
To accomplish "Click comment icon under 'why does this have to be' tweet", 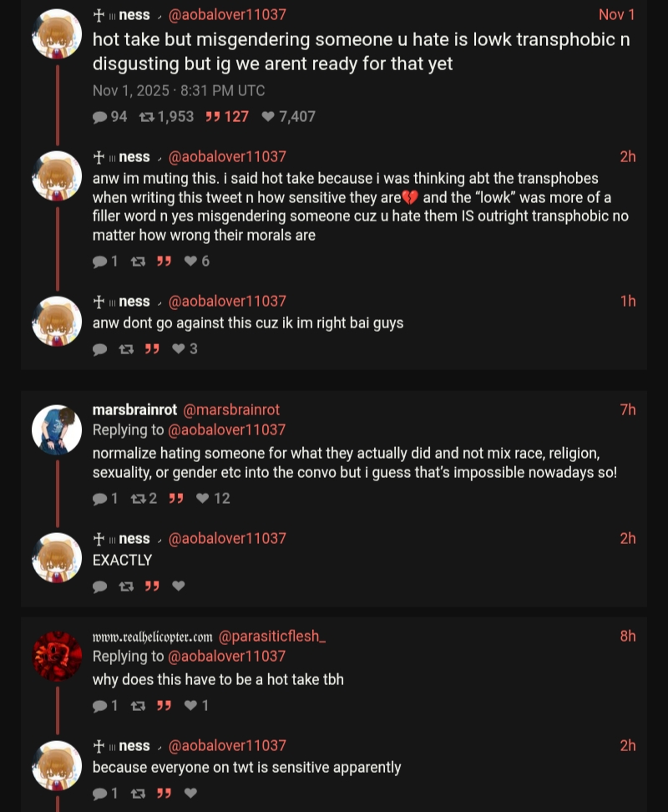I will tap(100, 706).
